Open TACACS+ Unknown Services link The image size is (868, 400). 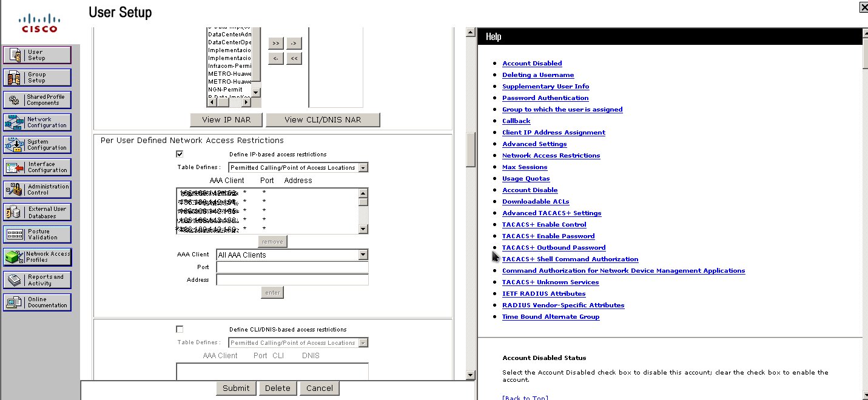pos(550,282)
